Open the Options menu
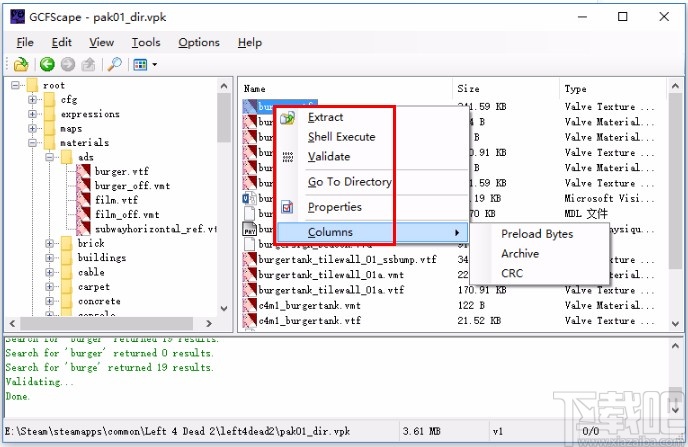Screen dimensions: 688x447 pos(199,43)
